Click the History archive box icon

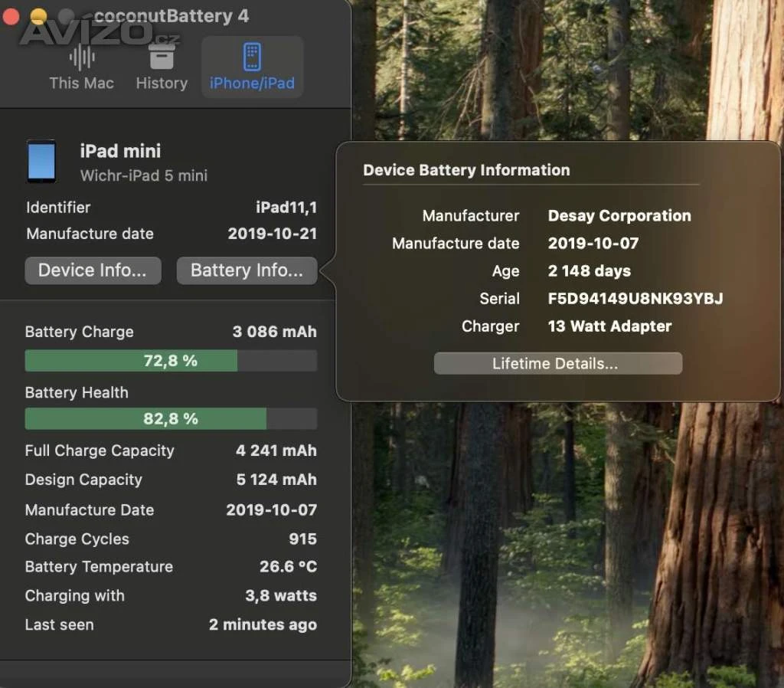(162, 57)
